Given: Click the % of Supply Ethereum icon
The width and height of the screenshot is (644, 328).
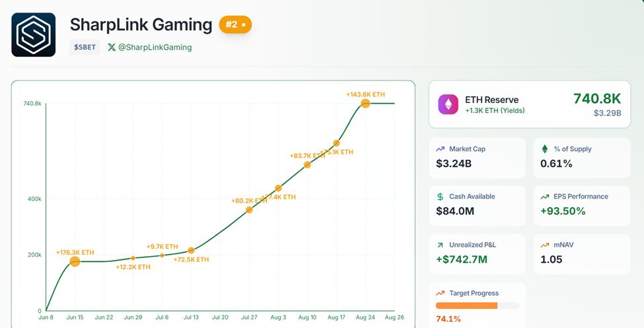Looking at the screenshot, I should pos(545,149).
